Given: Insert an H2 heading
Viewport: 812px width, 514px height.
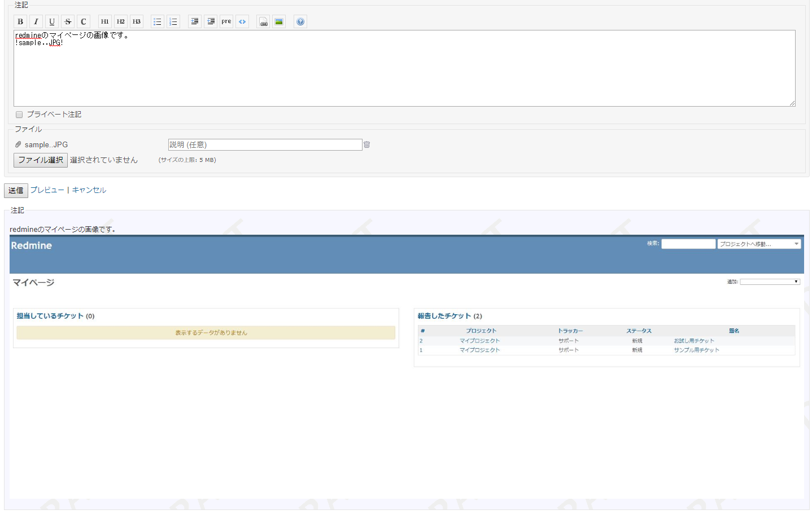Looking at the screenshot, I should click(x=120, y=21).
